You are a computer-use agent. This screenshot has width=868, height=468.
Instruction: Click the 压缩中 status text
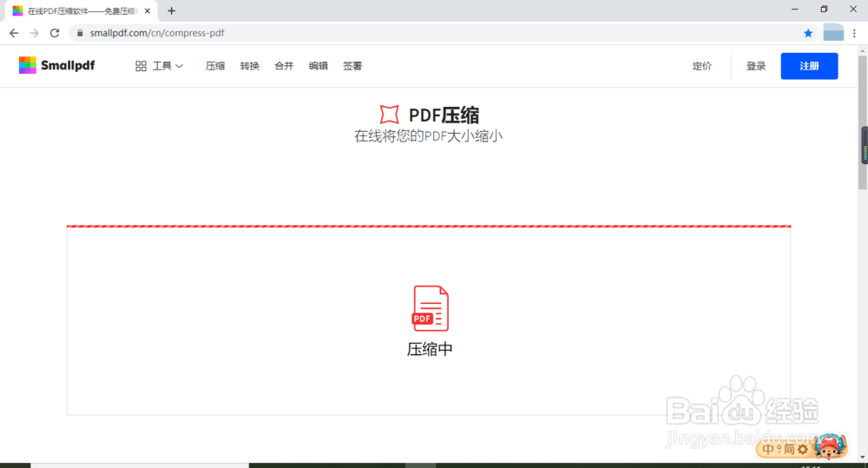click(x=430, y=349)
